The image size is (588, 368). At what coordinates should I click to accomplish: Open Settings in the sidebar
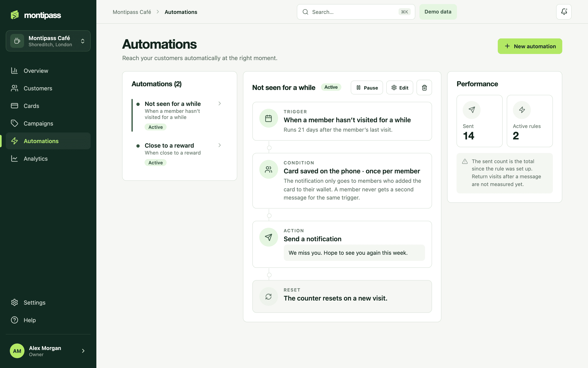click(48, 303)
